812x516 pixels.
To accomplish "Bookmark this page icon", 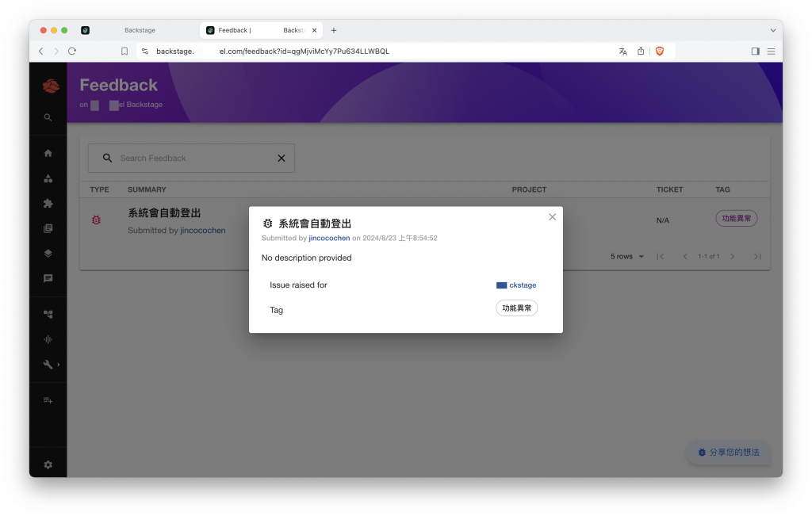I will pyautogui.click(x=124, y=52).
